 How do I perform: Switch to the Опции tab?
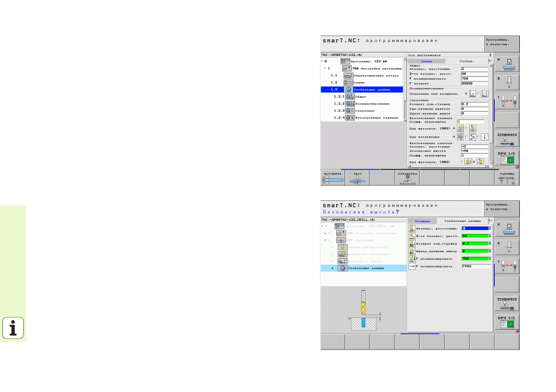[426, 61]
